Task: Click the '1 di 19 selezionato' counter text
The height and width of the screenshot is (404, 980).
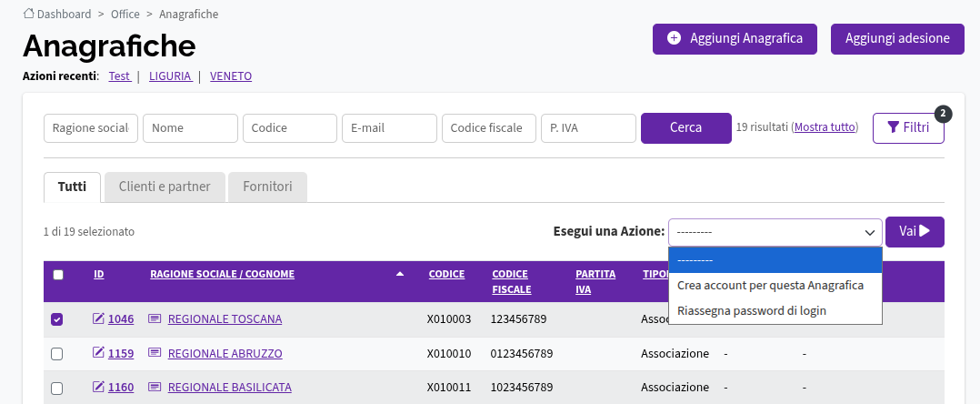Action: coord(89,231)
